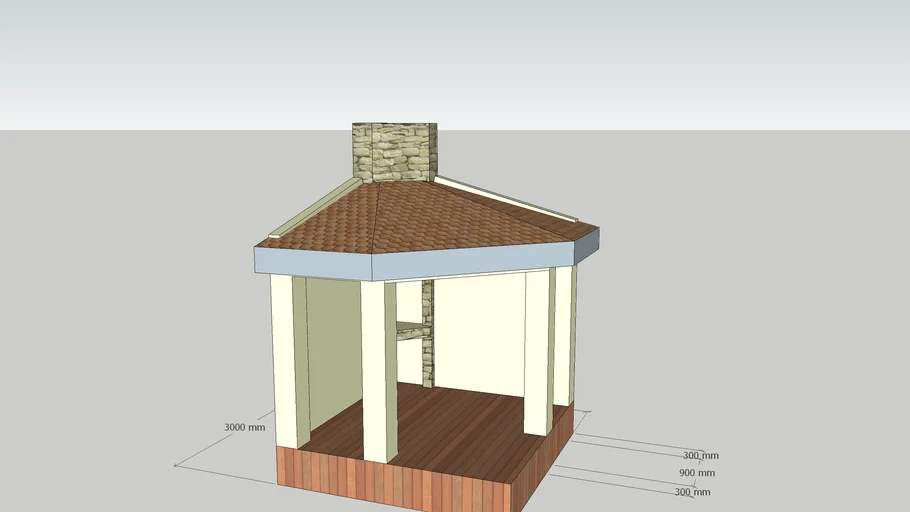Screen dimensions: 910x512
Task: Click the 900 mm dimension label
Action: point(697,473)
